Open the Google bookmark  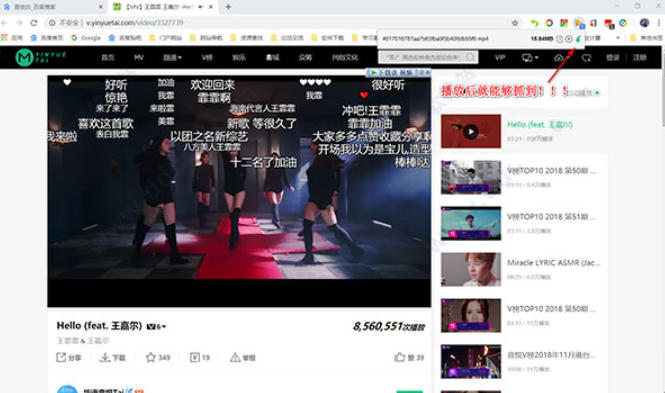(x=86, y=38)
